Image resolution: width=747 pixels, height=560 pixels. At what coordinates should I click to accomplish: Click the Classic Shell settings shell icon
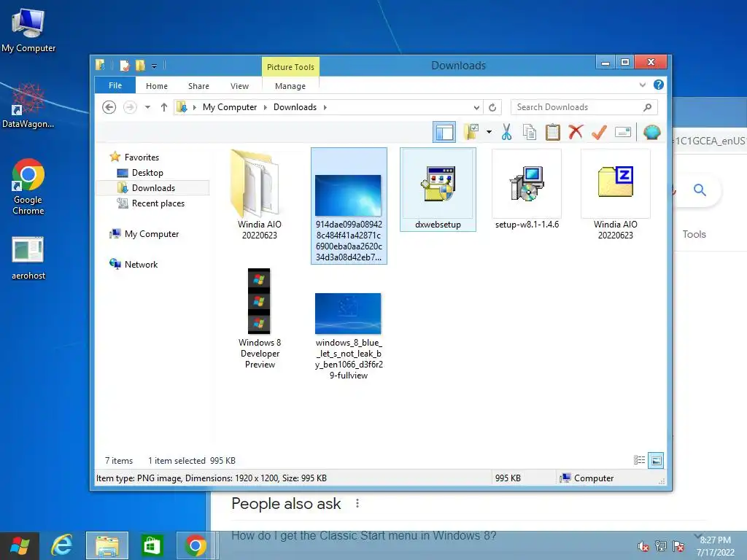(651, 132)
